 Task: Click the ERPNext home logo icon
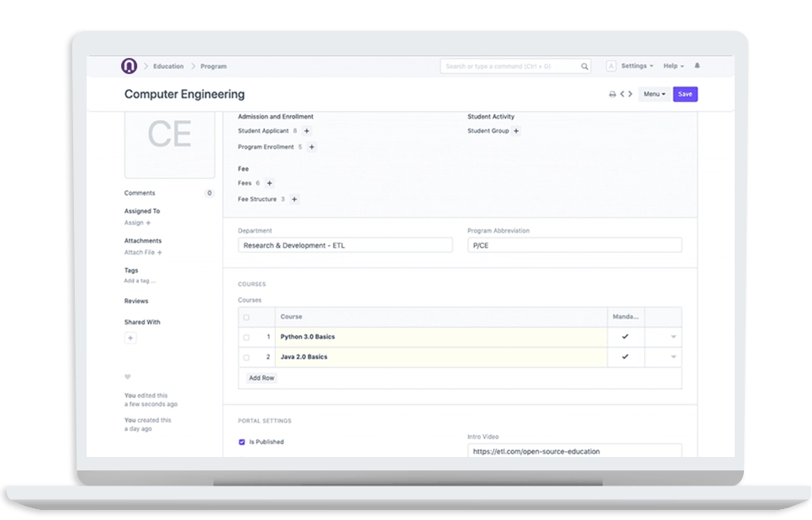[x=129, y=66]
